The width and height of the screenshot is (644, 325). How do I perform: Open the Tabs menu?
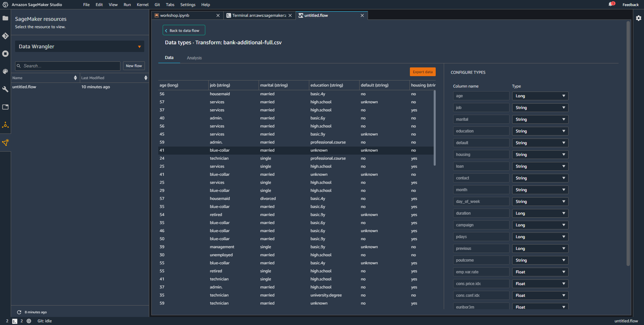point(170,5)
